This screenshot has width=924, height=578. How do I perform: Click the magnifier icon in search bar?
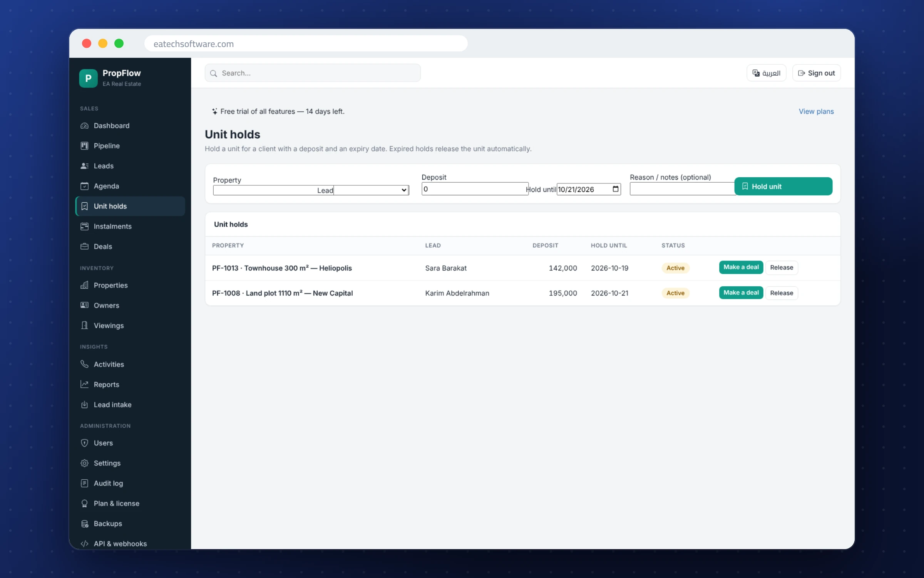click(x=214, y=73)
